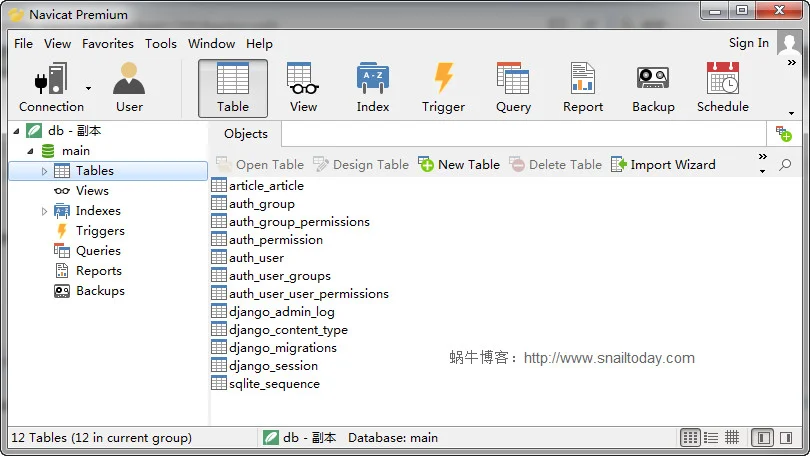Switch to icon grid view in status bar
This screenshot has width=810, height=456.
click(690, 438)
